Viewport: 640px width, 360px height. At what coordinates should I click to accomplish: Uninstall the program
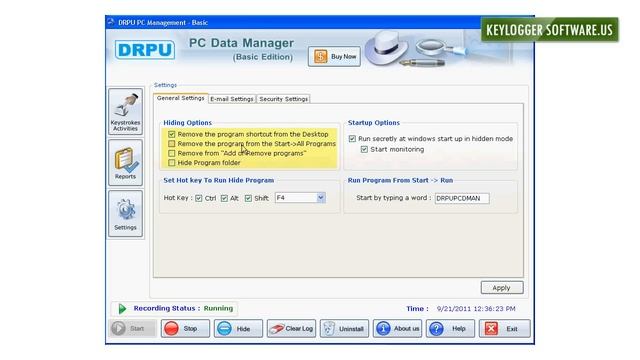click(x=344, y=328)
